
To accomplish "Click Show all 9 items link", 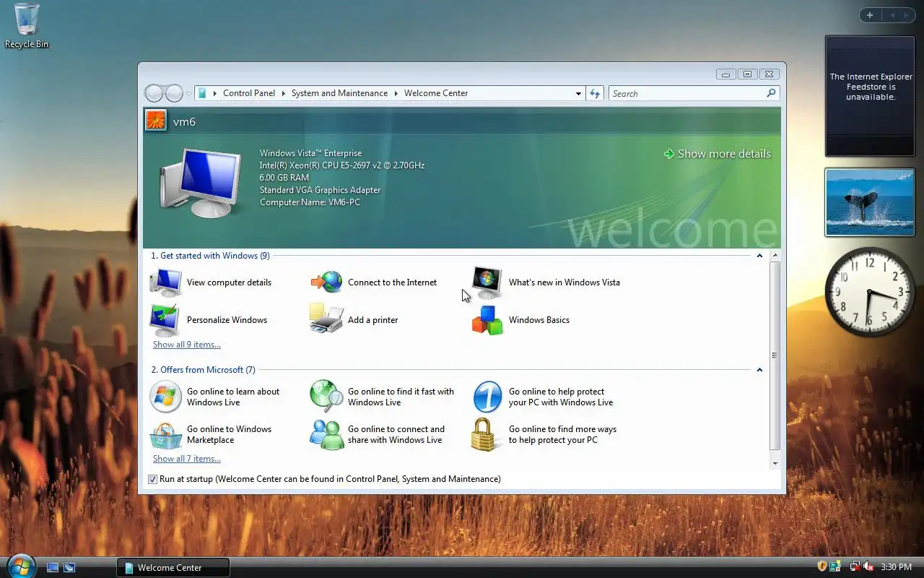I will point(187,345).
